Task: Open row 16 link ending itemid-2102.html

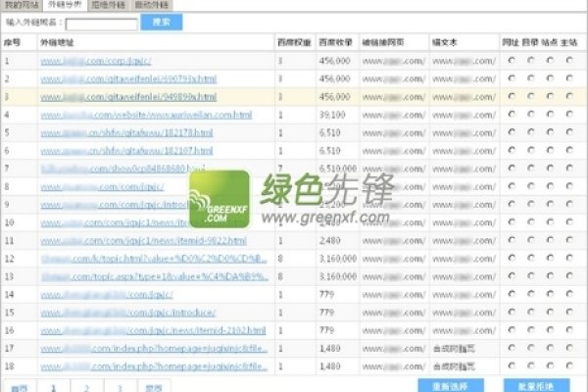Action: 153,331
